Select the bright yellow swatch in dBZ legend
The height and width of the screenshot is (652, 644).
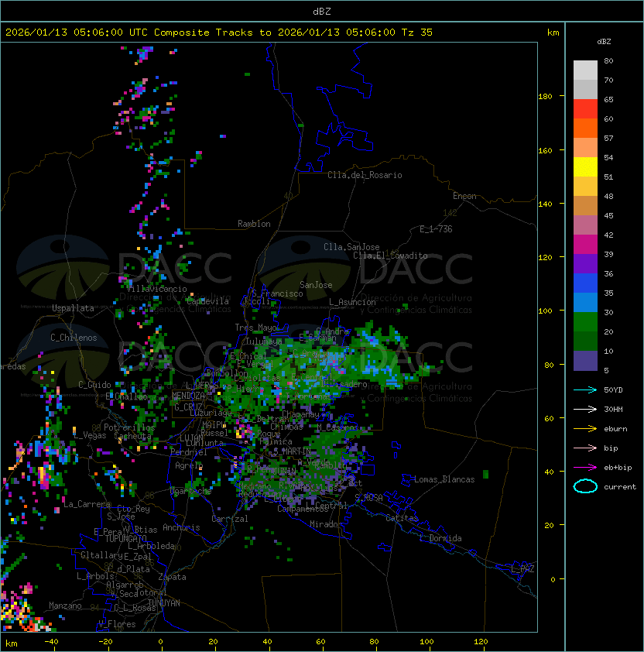click(x=585, y=167)
